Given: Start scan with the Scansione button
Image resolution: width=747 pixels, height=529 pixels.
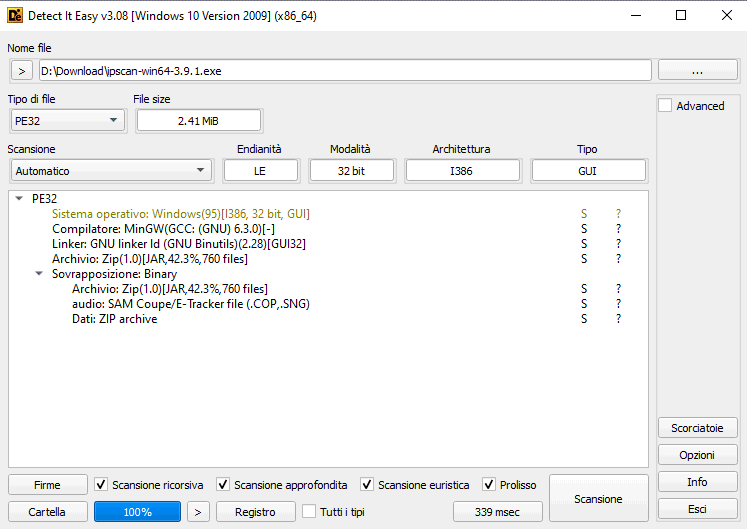Looking at the screenshot, I should tap(598, 498).
